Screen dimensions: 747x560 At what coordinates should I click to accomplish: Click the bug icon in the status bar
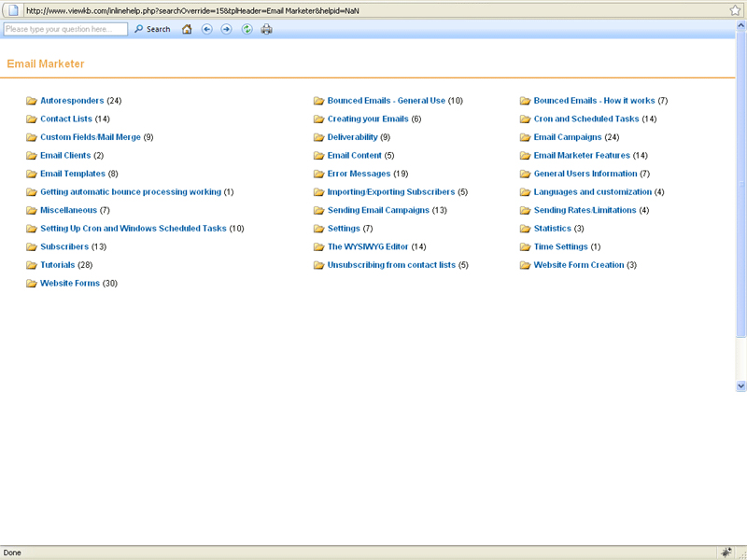[x=726, y=553]
